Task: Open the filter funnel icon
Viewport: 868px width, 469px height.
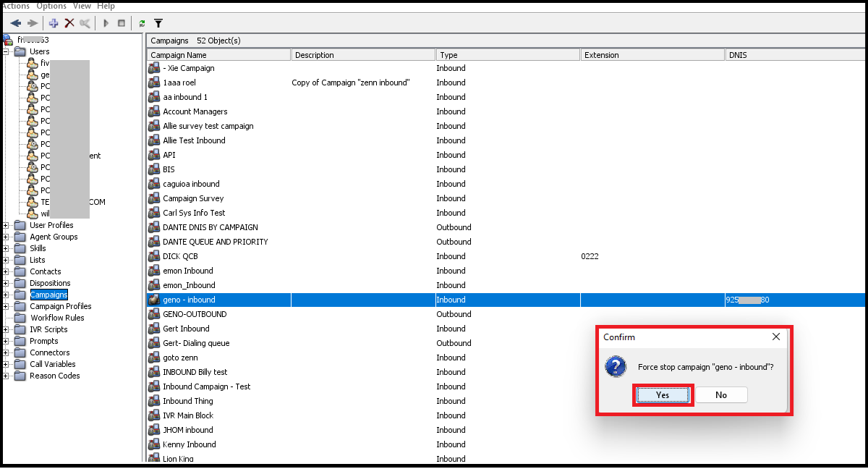Action: (158, 23)
